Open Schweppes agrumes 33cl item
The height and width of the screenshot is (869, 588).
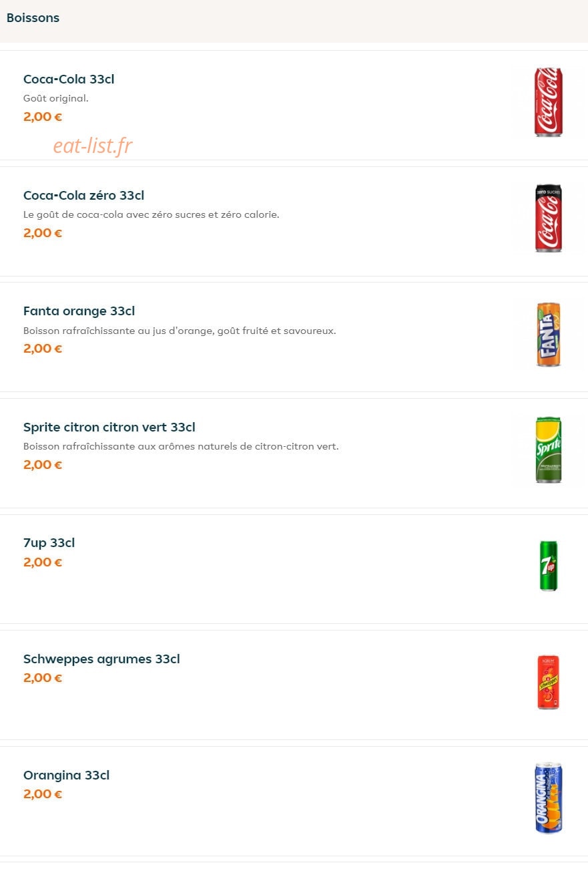click(x=101, y=659)
